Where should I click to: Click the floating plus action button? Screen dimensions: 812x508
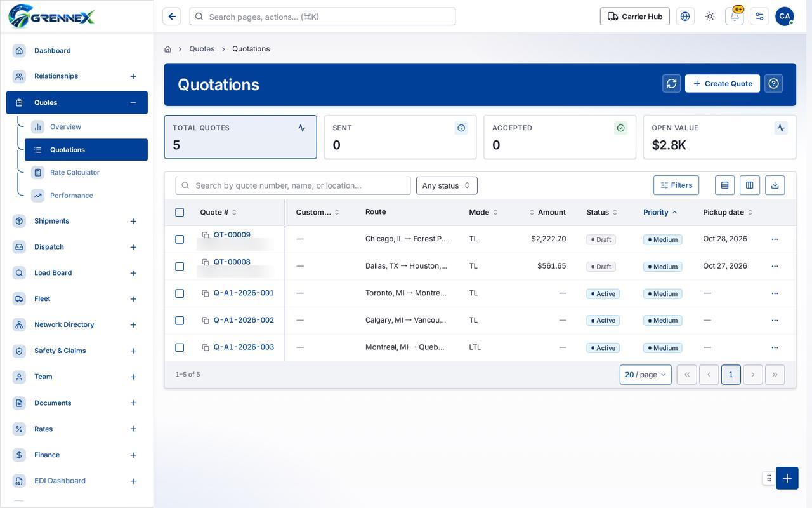[x=787, y=478]
